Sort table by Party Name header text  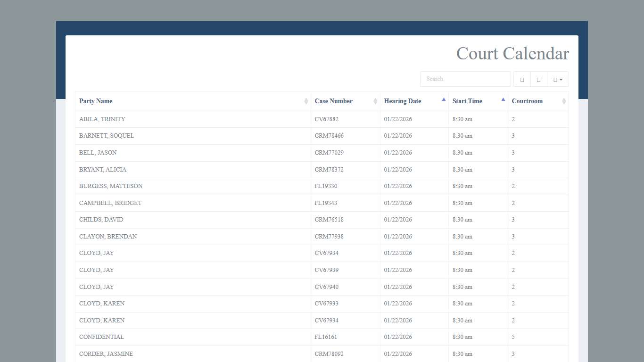coord(96,101)
